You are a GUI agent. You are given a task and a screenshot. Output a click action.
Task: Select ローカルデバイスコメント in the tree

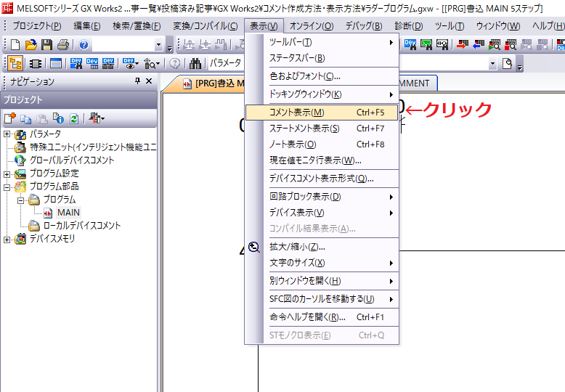point(82,226)
